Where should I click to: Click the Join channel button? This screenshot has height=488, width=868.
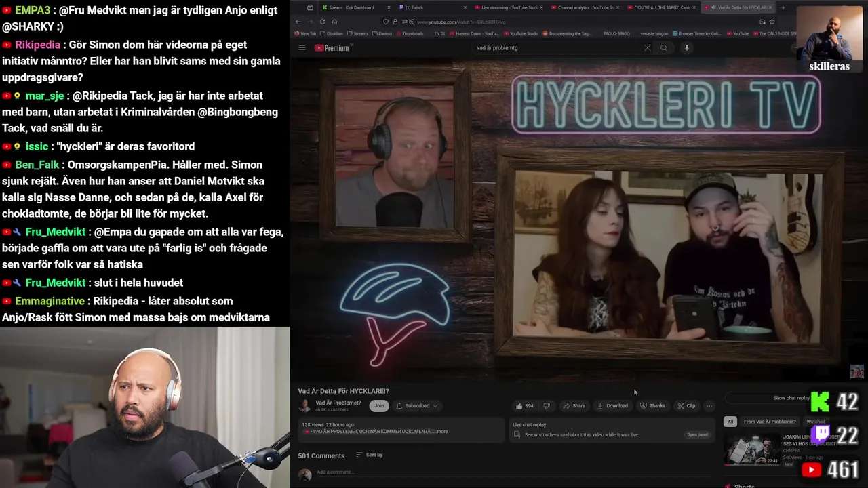point(379,406)
